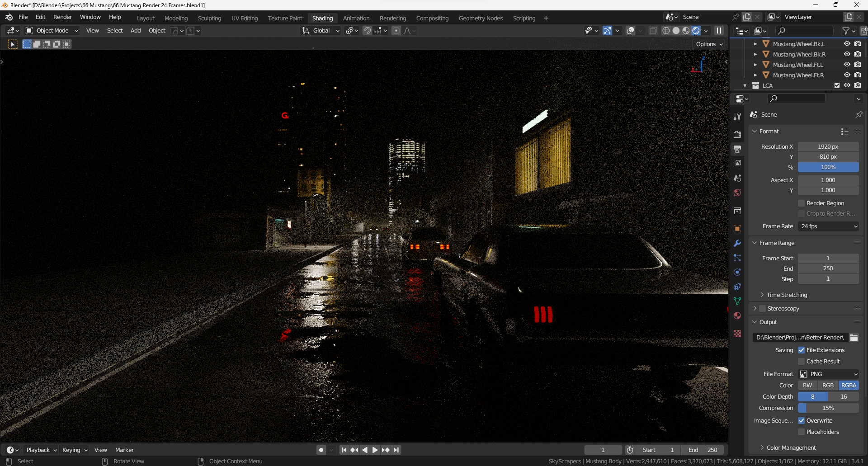The height and width of the screenshot is (466, 868).
Task: Open the Object Mode dropdown
Action: click(x=52, y=31)
